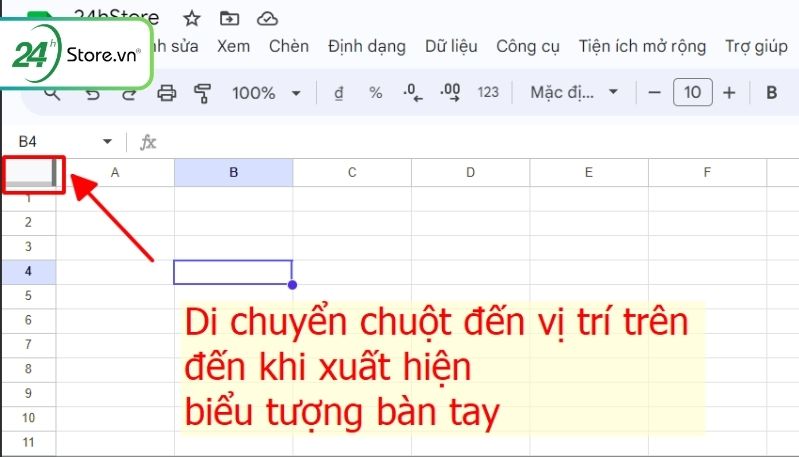Click cell A6
The image size is (799, 457).
(115, 321)
